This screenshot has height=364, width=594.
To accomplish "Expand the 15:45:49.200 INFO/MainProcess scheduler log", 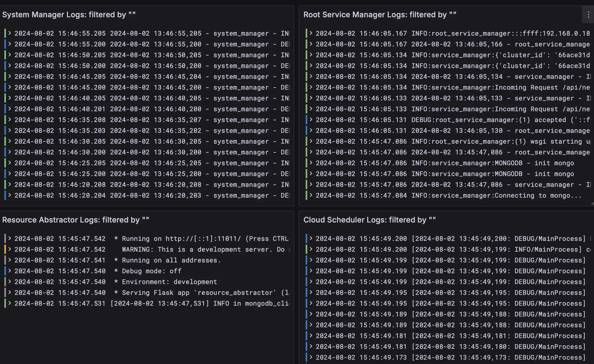I will click(x=311, y=249).
